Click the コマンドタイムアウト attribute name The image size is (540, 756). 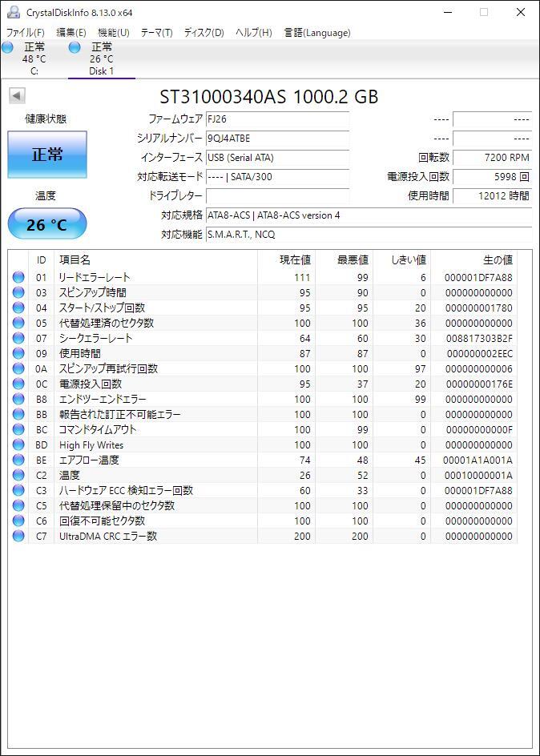pos(98,429)
